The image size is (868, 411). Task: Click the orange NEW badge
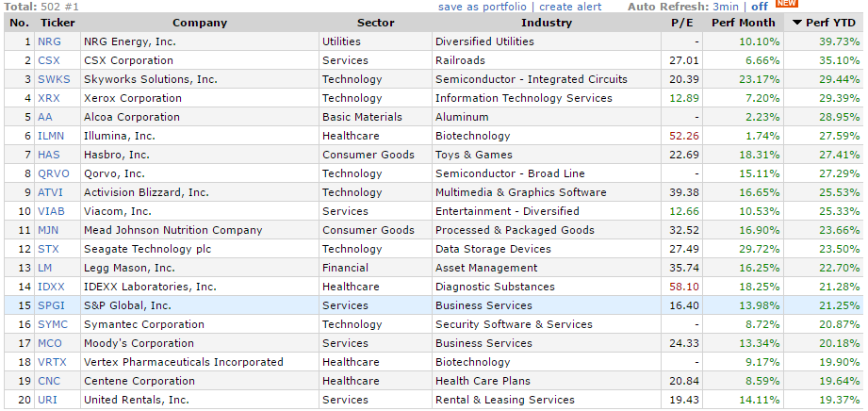pyautogui.click(x=786, y=4)
